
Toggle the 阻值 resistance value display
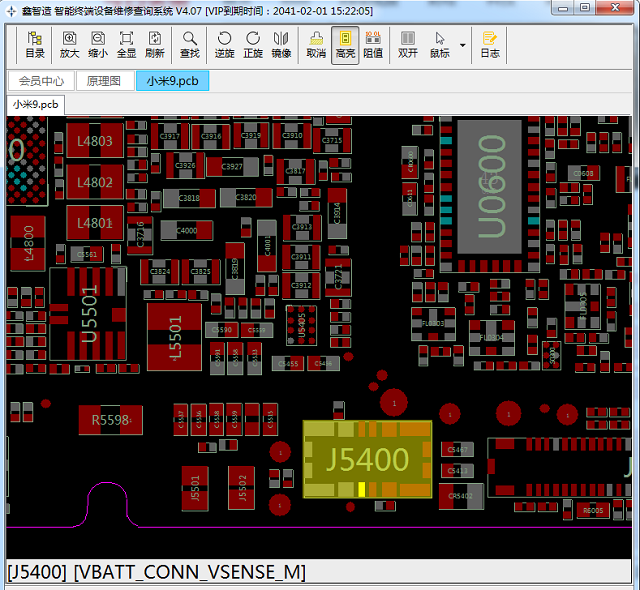tap(373, 45)
